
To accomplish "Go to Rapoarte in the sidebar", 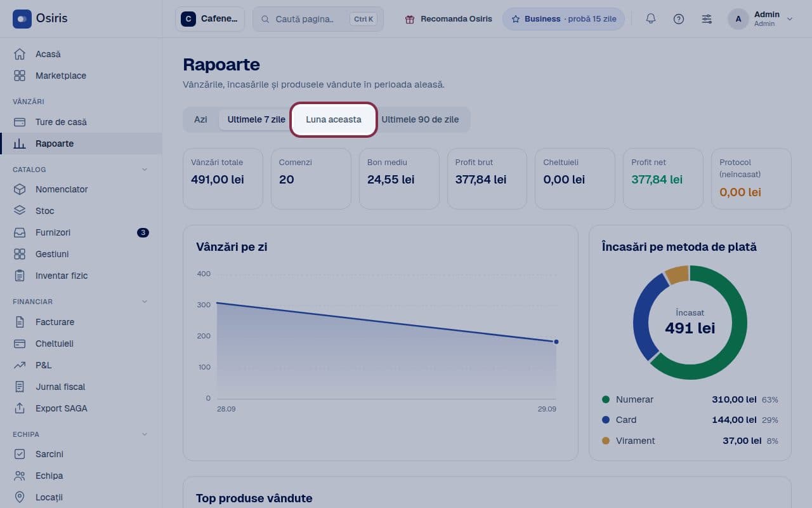I will click(81, 144).
